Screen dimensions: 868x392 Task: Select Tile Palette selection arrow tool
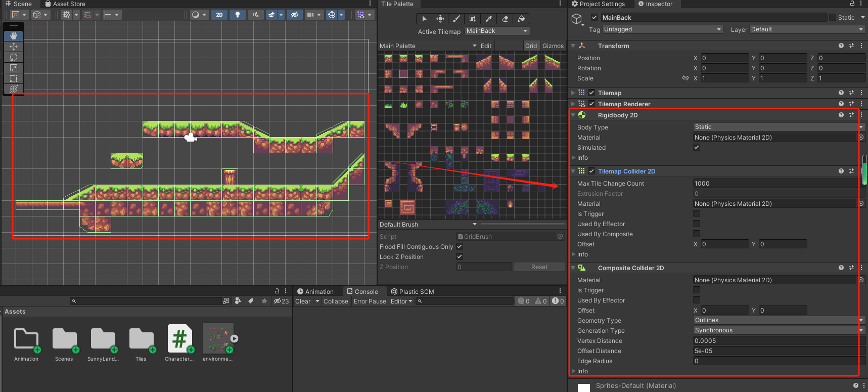click(424, 19)
